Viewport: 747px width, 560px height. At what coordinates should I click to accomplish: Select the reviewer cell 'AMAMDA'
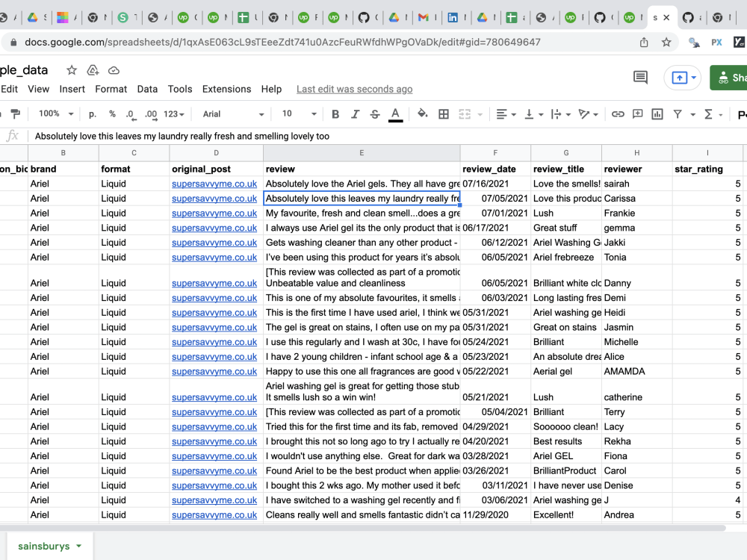[x=637, y=371]
